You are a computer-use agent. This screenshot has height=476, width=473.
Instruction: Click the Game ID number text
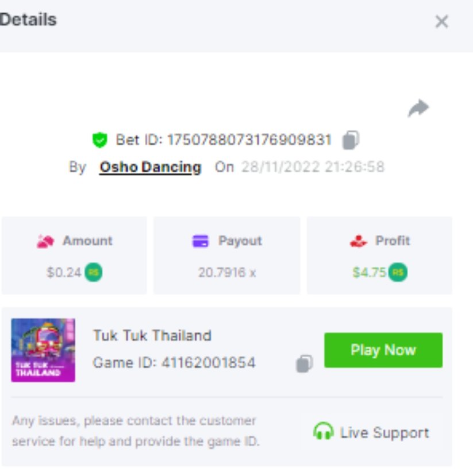(x=209, y=362)
